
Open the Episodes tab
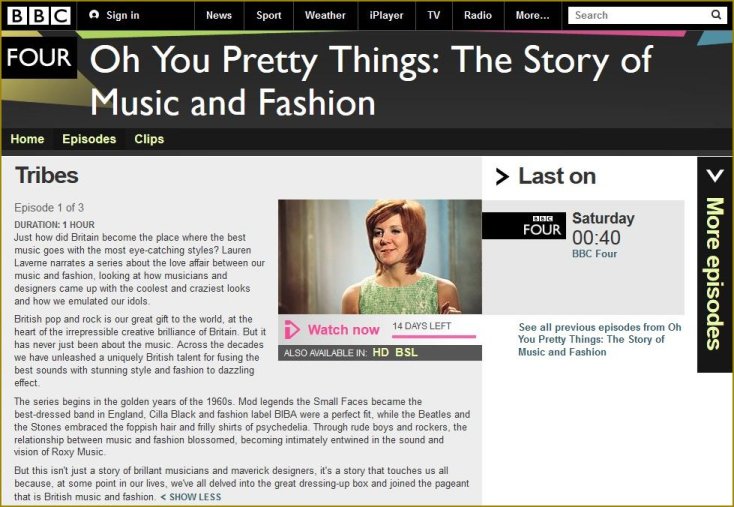(x=89, y=139)
